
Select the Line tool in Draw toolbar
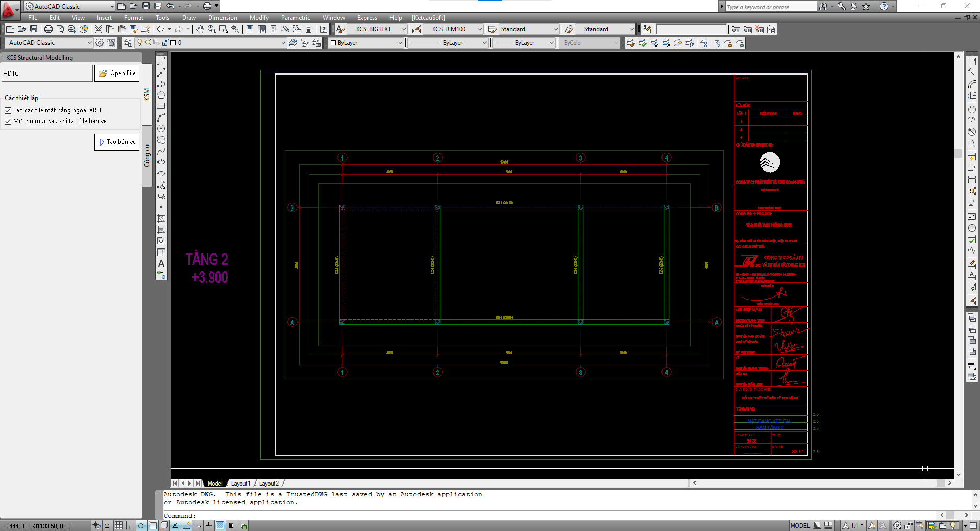[x=161, y=62]
